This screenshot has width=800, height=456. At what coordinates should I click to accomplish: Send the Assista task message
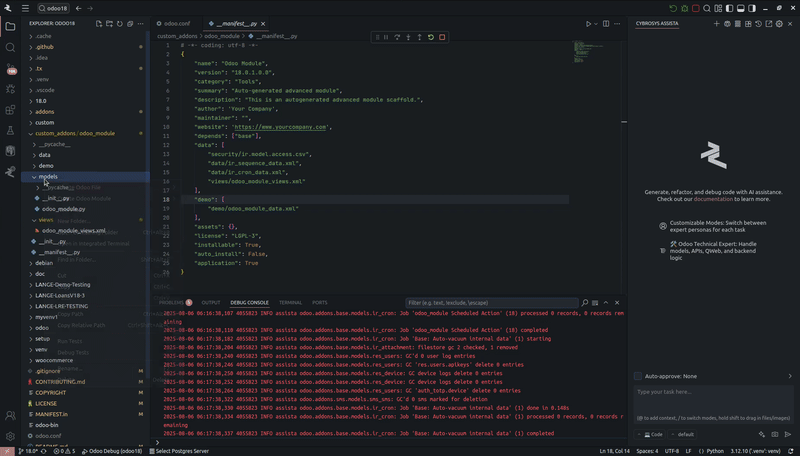788,435
